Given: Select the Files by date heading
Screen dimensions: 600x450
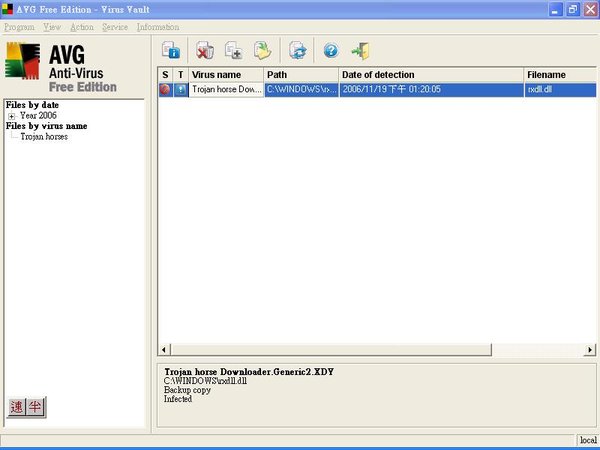Looking at the screenshot, I should pyautogui.click(x=32, y=105).
